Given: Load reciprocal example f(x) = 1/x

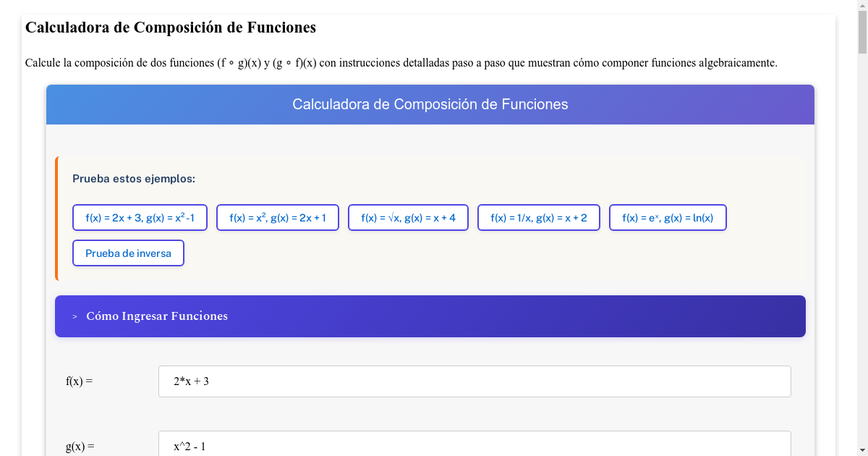Looking at the screenshot, I should [x=538, y=216].
